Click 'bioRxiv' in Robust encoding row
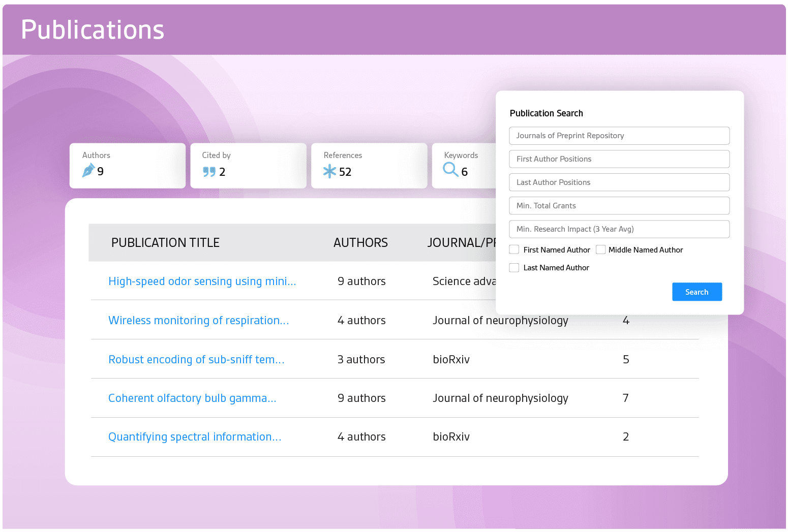Image resolution: width=788 pixels, height=532 pixels. (451, 360)
